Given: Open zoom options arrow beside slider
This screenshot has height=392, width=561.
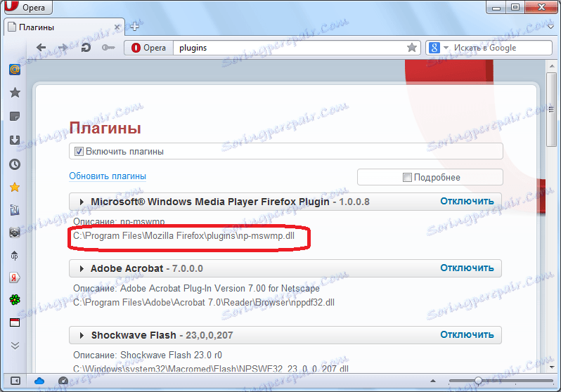Looking at the screenshot, I should pos(433,381).
